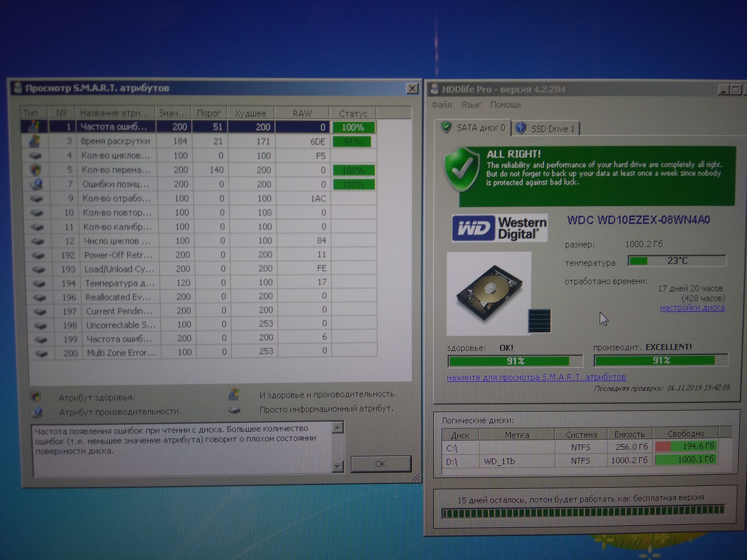Open the Язык menu
The height and width of the screenshot is (560, 747).
click(x=471, y=105)
